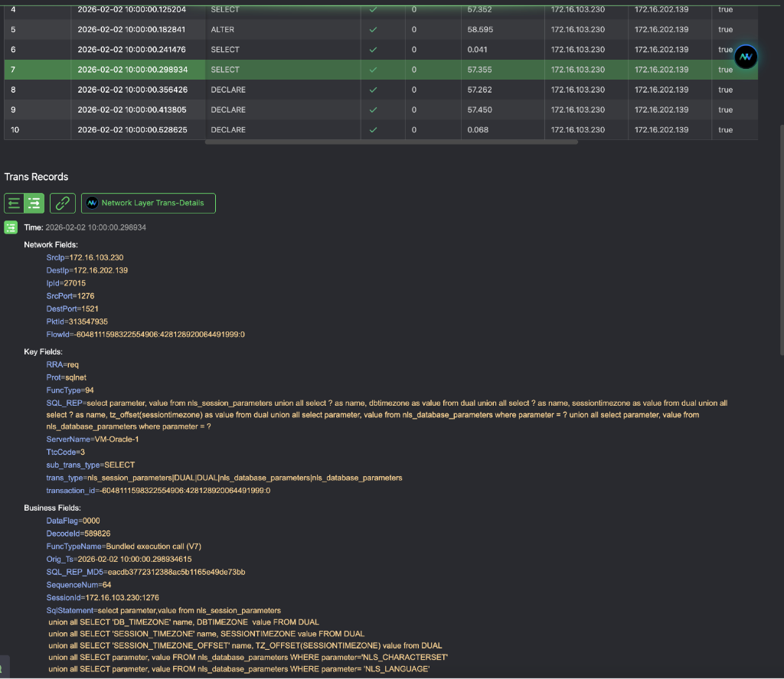Click the FlowId field value
Screen dimensions: 784x679
[159, 335]
